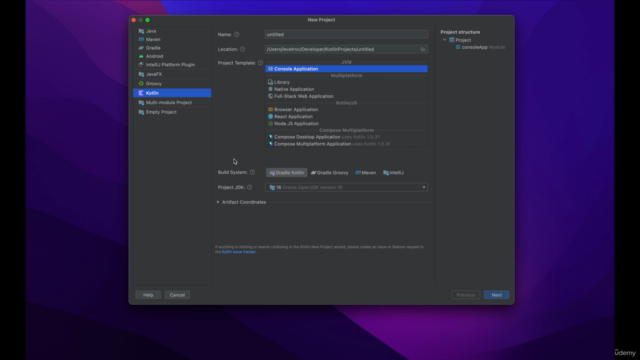Click the consoleApp module icon
The height and width of the screenshot is (360, 640).
point(458,47)
